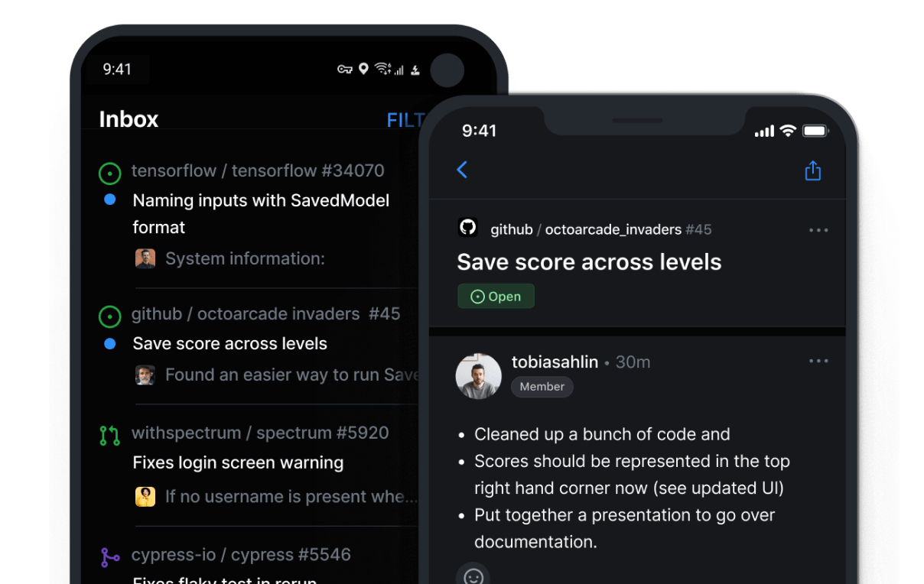The width and height of the screenshot is (924, 584).
Task: Open the Filter option in Inbox
Action: pyautogui.click(x=405, y=120)
